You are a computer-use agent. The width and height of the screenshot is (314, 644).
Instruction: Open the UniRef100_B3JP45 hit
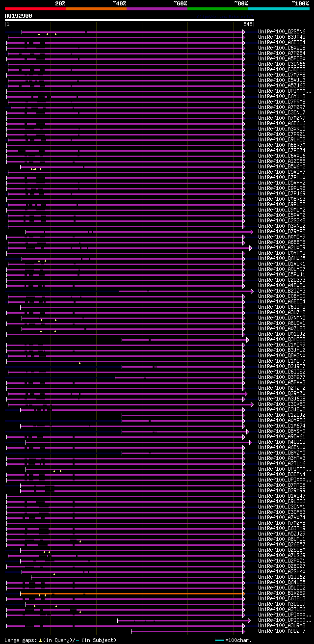[282, 37]
